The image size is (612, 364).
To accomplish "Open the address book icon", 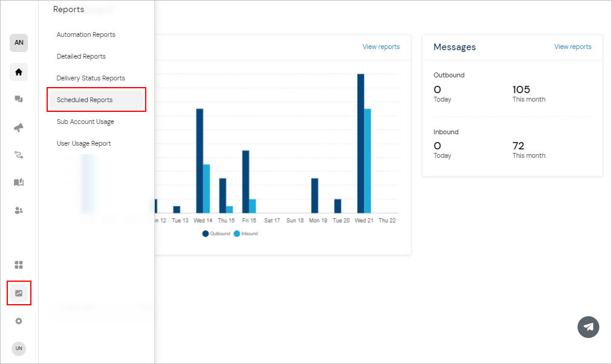I will pyautogui.click(x=19, y=182).
